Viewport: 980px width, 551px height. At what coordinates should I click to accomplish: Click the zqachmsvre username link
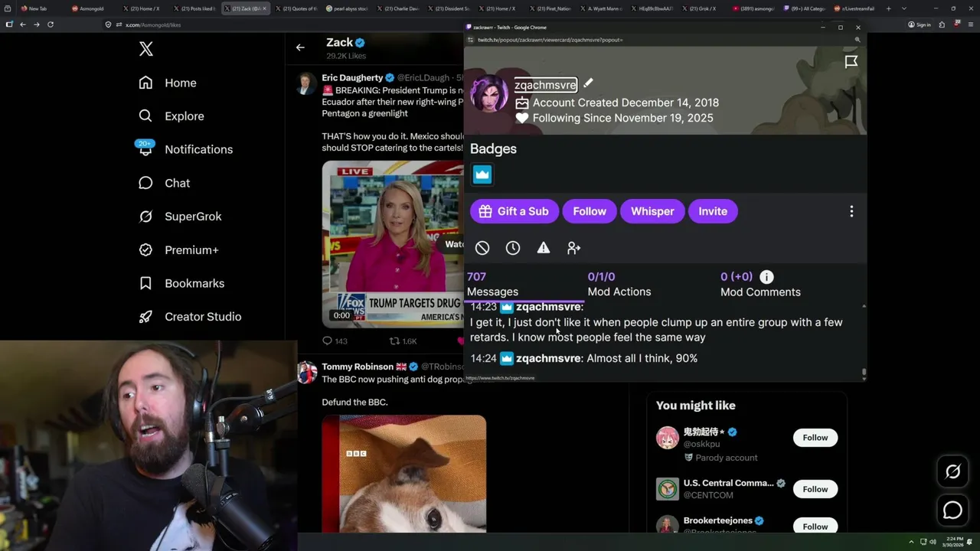[545, 85]
